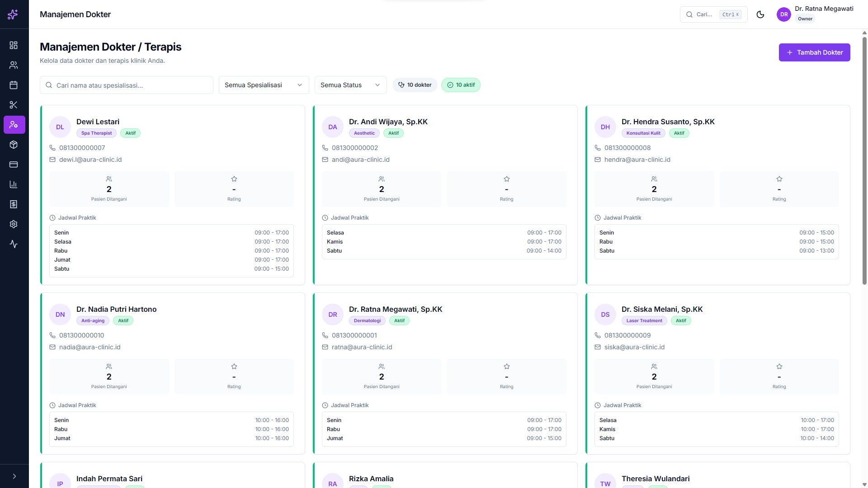
Task: Open the activity pulse icon in sidebar
Action: pyautogui.click(x=14, y=244)
